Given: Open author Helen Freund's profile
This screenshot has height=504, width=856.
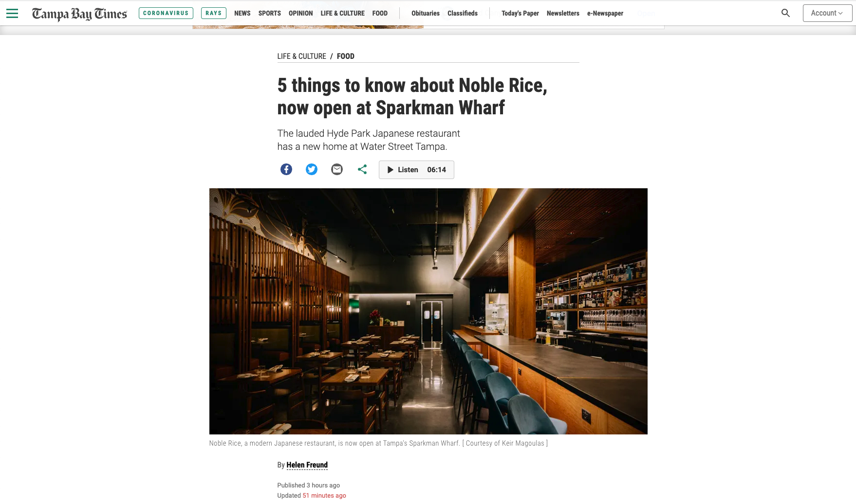Looking at the screenshot, I should pos(307,465).
